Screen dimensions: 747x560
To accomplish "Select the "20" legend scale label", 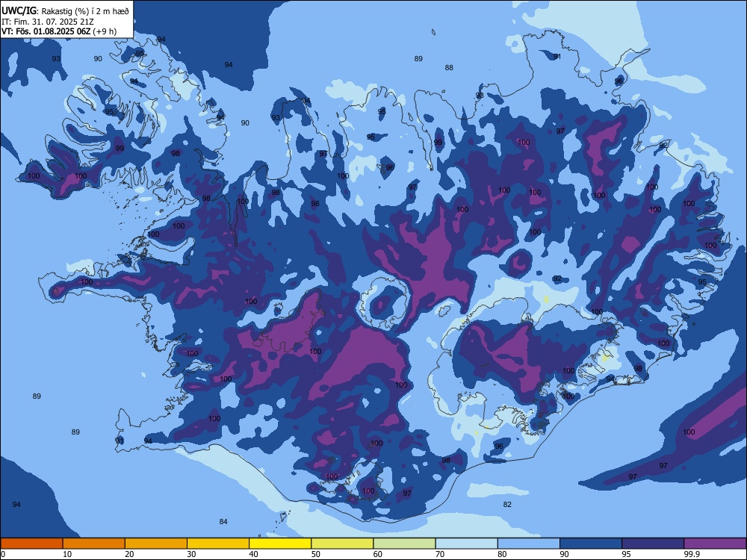I will click(129, 554).
